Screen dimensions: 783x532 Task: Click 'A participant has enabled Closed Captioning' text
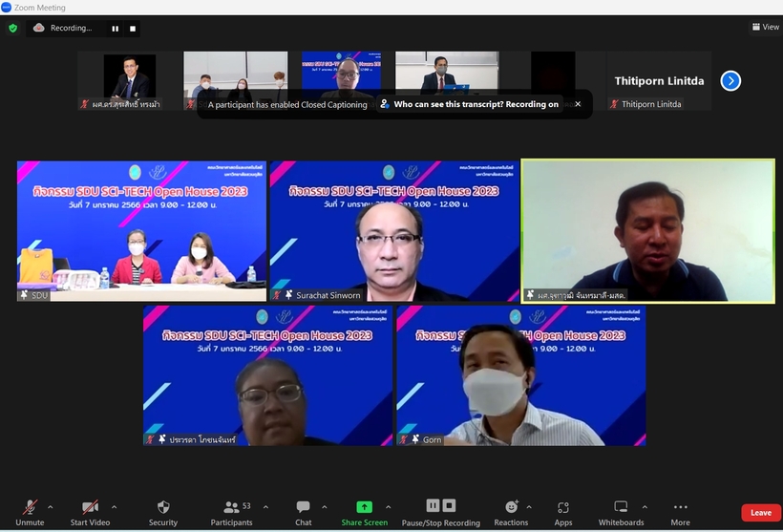pos(287,104)
